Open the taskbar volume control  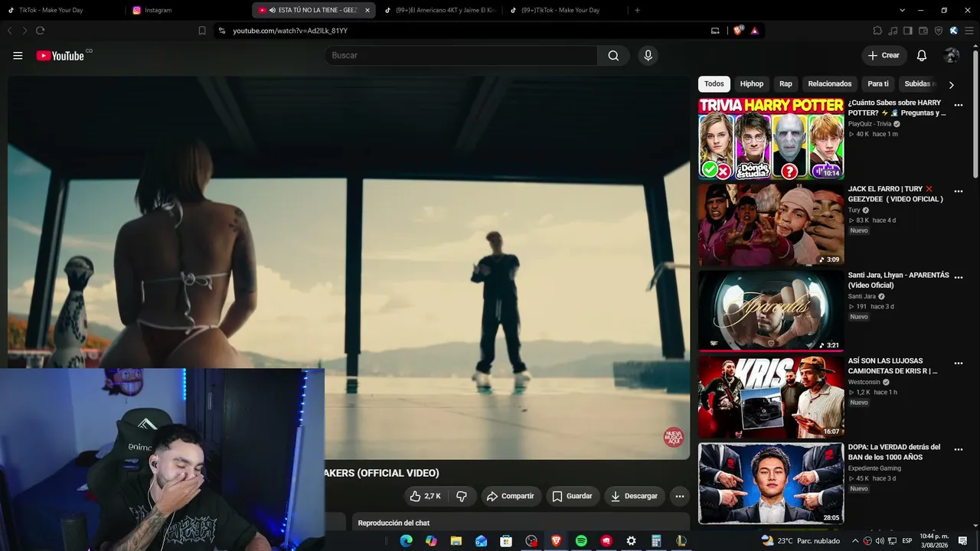tap(880, 541)
